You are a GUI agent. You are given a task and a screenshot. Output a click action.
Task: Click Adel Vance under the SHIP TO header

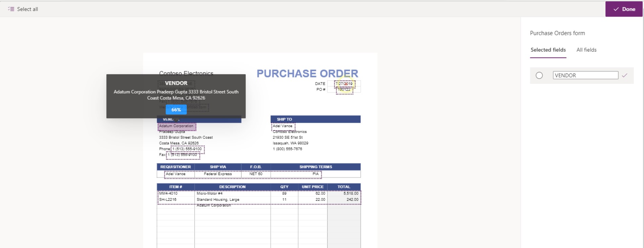(283, 126)
